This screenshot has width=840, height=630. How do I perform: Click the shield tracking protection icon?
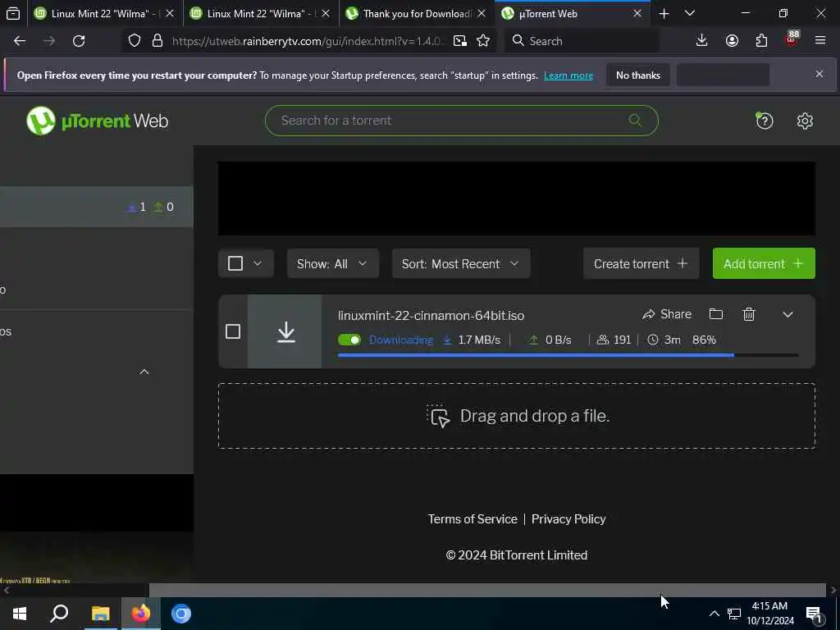coord(135,41)
